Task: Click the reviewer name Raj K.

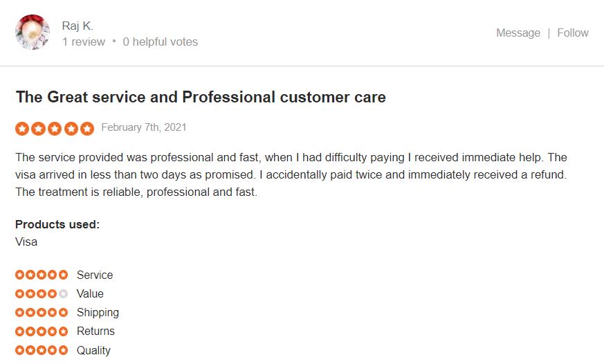Action: [x=77, y=26]
